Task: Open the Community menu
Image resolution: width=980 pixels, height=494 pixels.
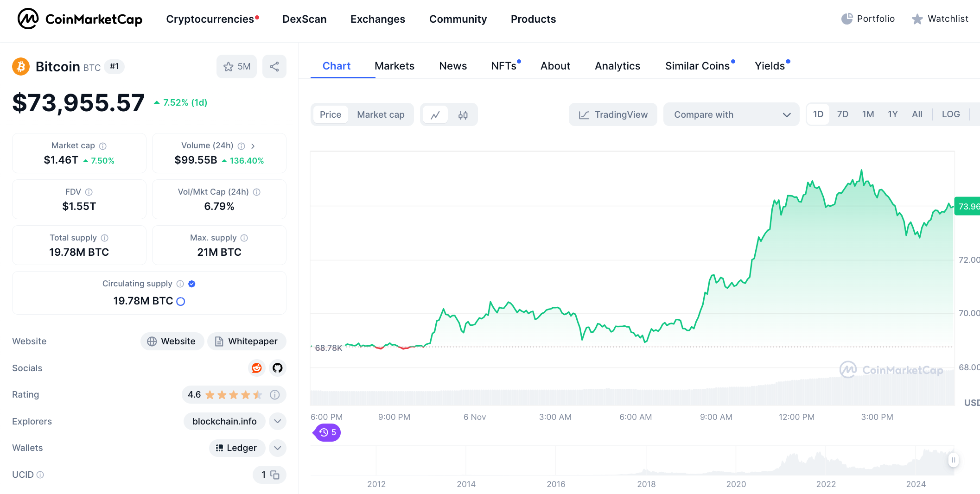Action: pyautogui.click(x=458, y=19)
